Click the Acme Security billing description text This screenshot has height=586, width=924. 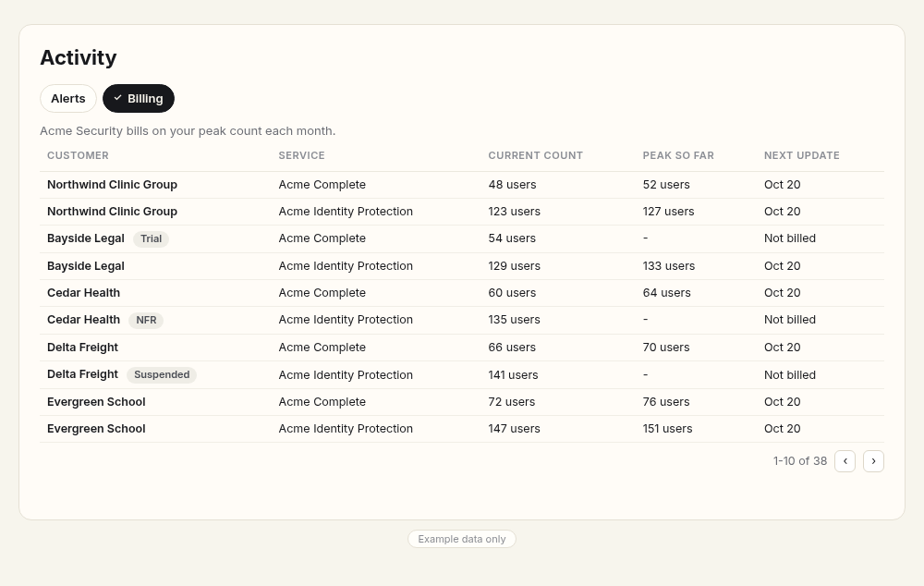pyautogui.click(x=188, y=131)
